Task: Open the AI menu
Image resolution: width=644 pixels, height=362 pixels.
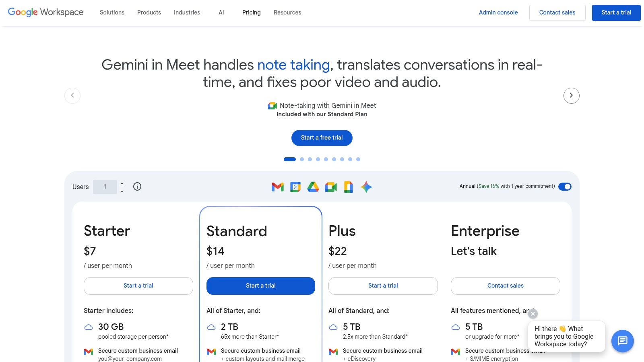Action: (221, 12)
